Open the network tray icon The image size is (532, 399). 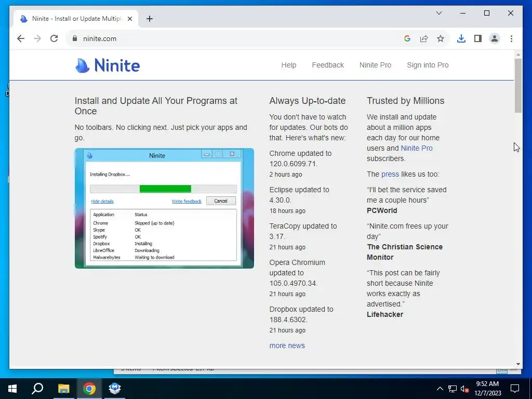tap(453, 389)
